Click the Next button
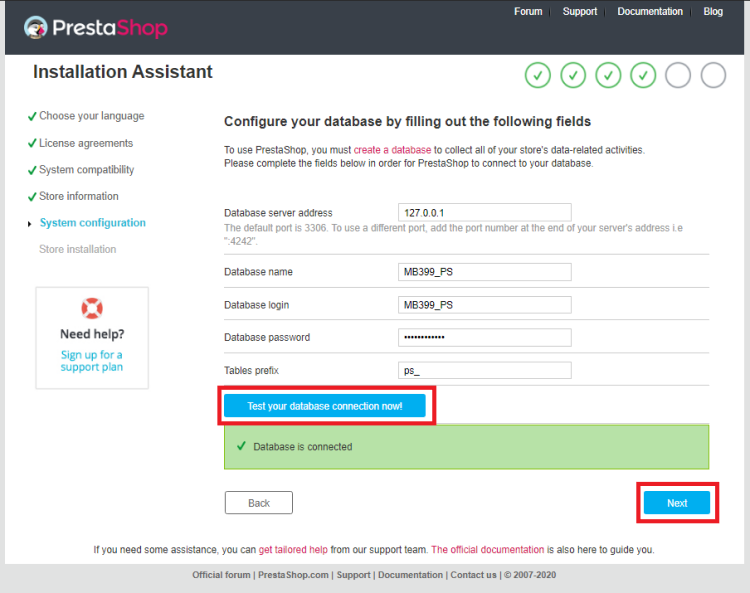 [677, 503]
